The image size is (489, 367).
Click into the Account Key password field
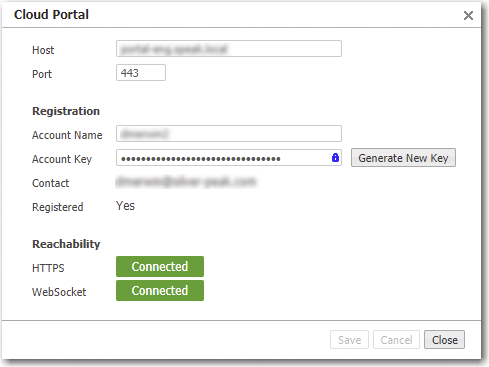[x=229, y=158]
